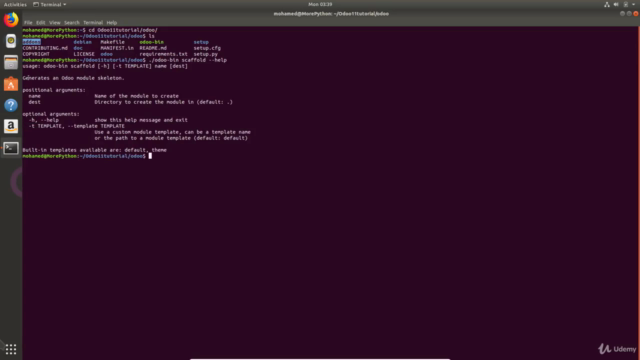
Task: Click setup.cfg in the listing
Action: [x=207, y=48]
